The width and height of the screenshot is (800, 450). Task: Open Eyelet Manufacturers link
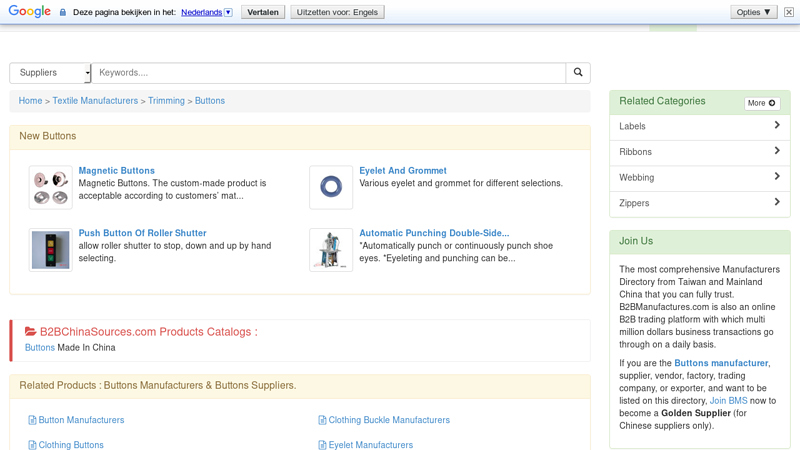pos(370,445)
